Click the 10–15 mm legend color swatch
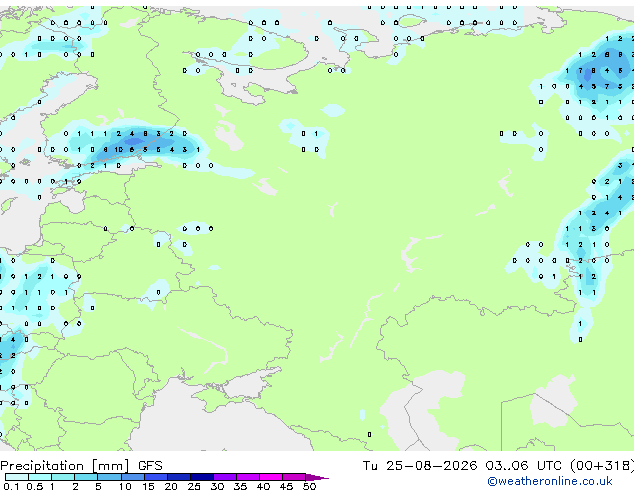634x490 pixels. coord(133,477)
